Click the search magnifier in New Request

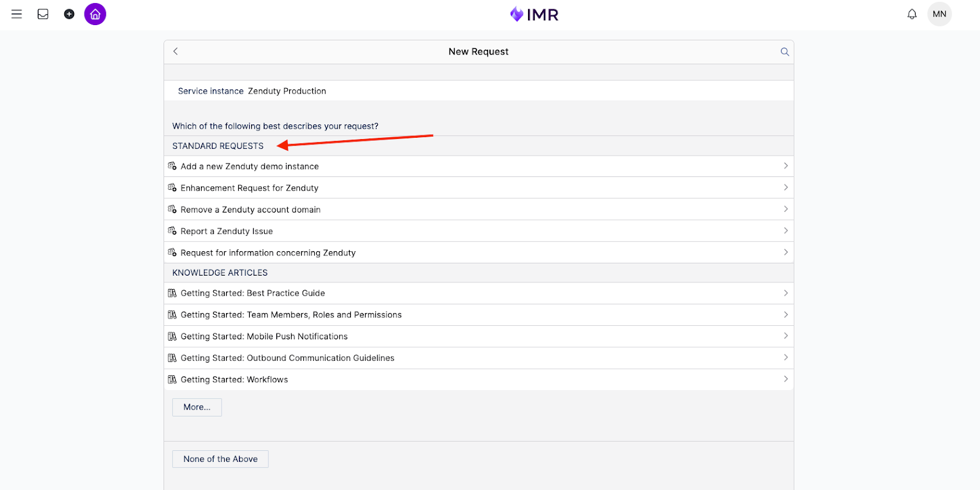click(x=785, y=52)
